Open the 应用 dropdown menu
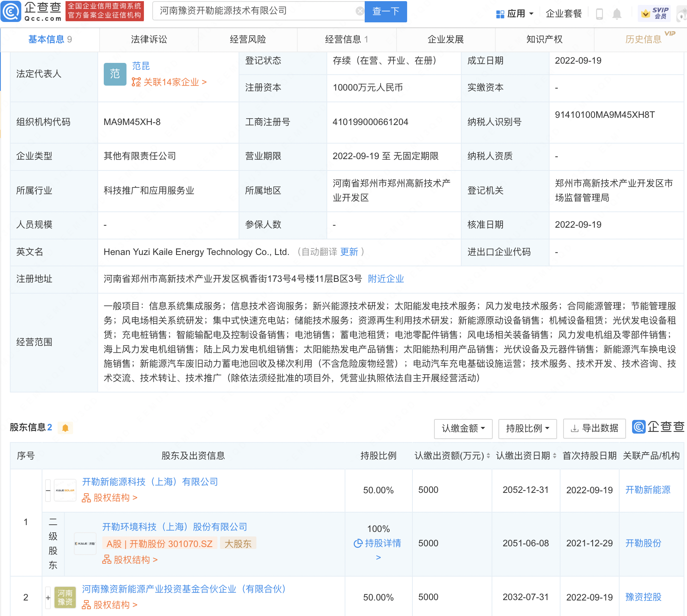The width and height of the screenshot is (687, 616). pyautogui.click(x=515, y=14)
